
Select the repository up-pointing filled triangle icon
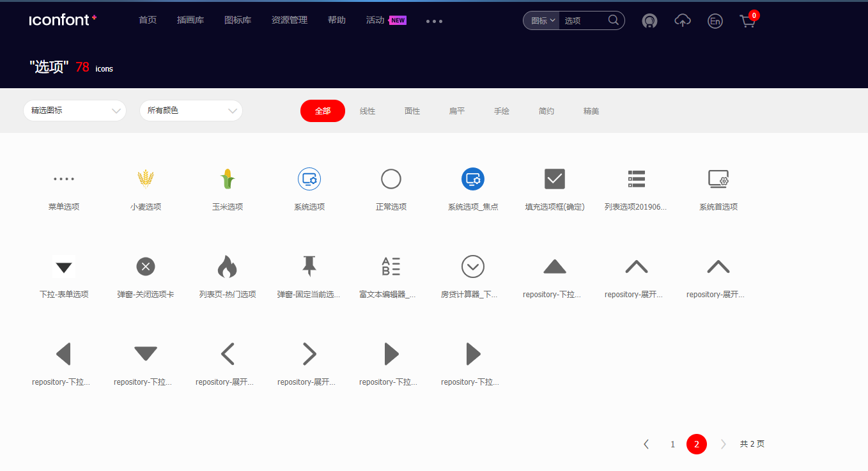point(555,266)
